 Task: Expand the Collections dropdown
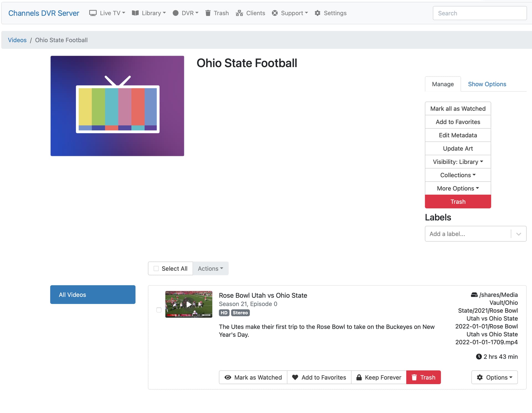458,175
